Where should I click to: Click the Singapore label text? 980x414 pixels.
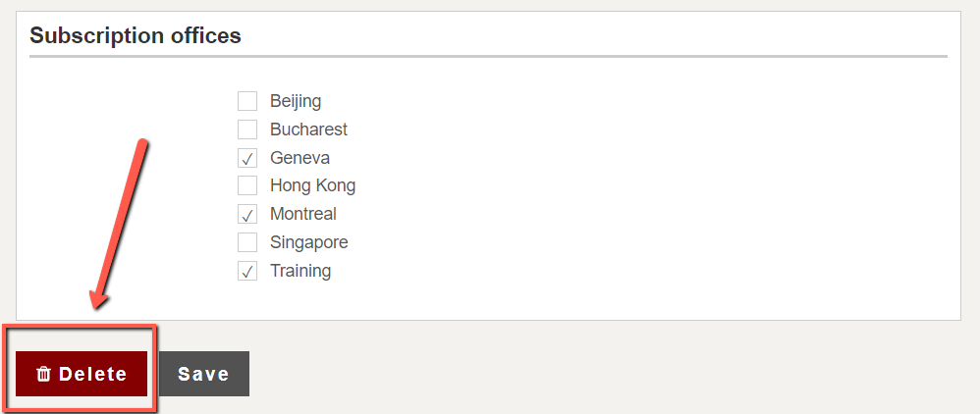pos(308,243)
